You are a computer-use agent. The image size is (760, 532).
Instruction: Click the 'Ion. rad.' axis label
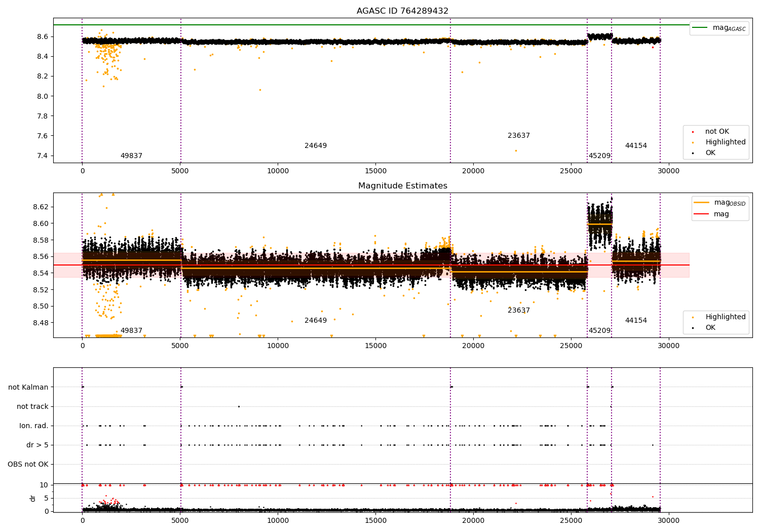[x=34, y=426]
